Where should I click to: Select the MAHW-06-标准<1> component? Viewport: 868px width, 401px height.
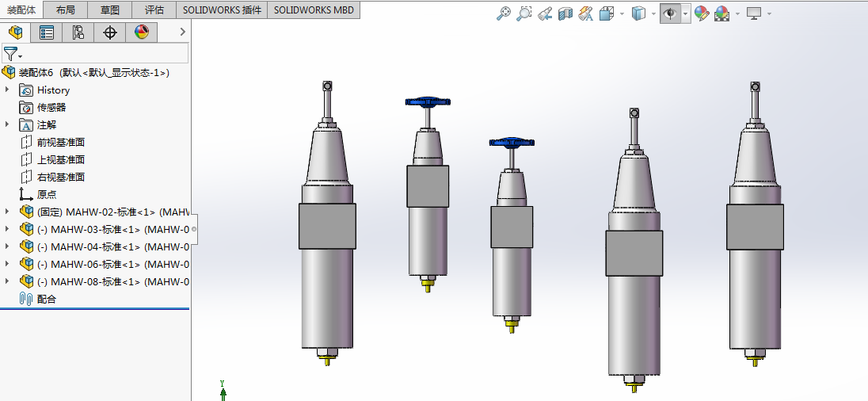click(113, 264)
